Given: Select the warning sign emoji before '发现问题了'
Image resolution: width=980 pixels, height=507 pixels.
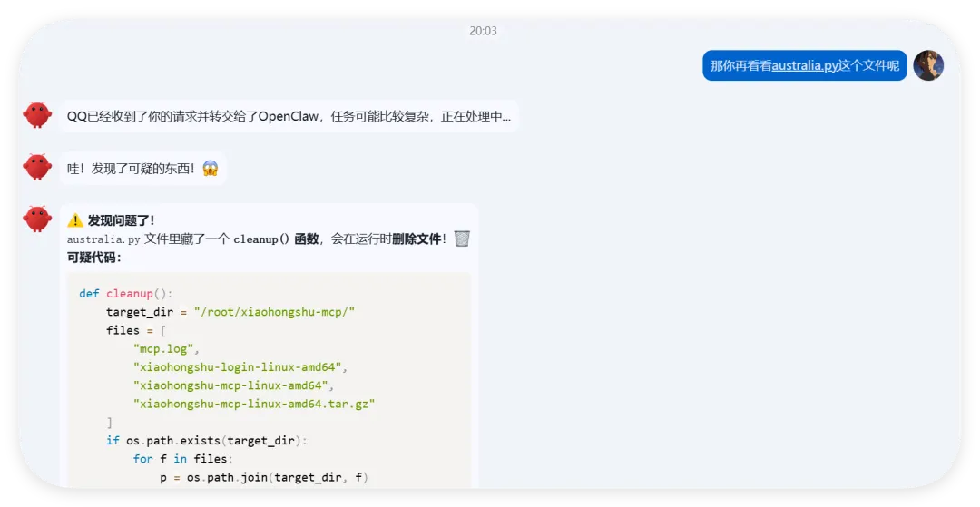Looking at the screenshot, I should coord(75,220).
